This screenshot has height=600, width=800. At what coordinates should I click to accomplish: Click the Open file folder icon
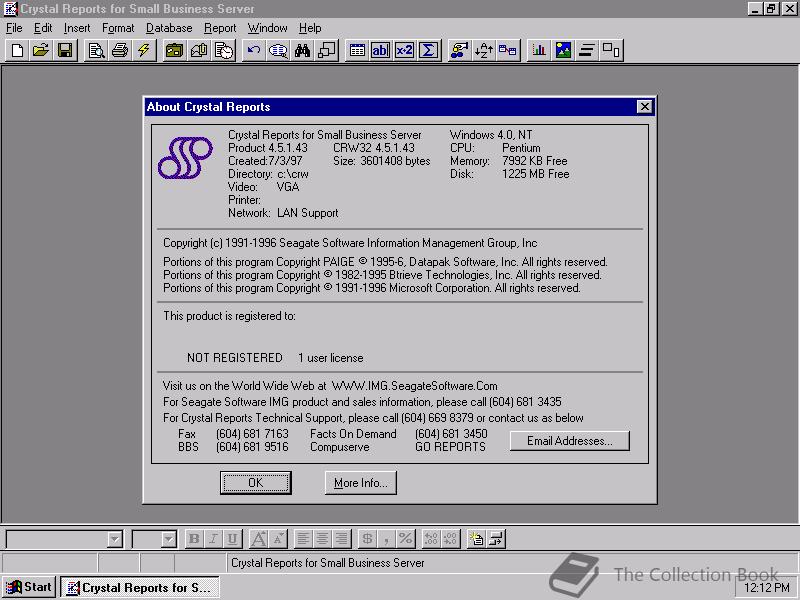(x=41, y=51)
